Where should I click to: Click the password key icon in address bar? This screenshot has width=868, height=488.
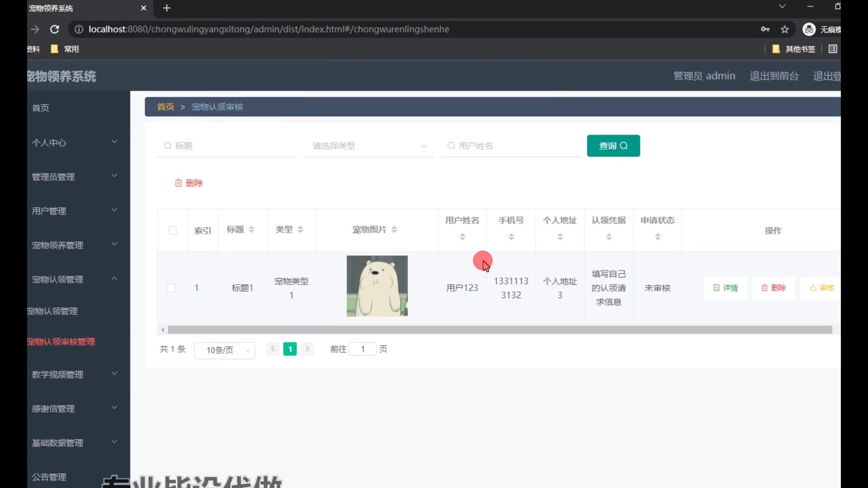coord(765,29)
